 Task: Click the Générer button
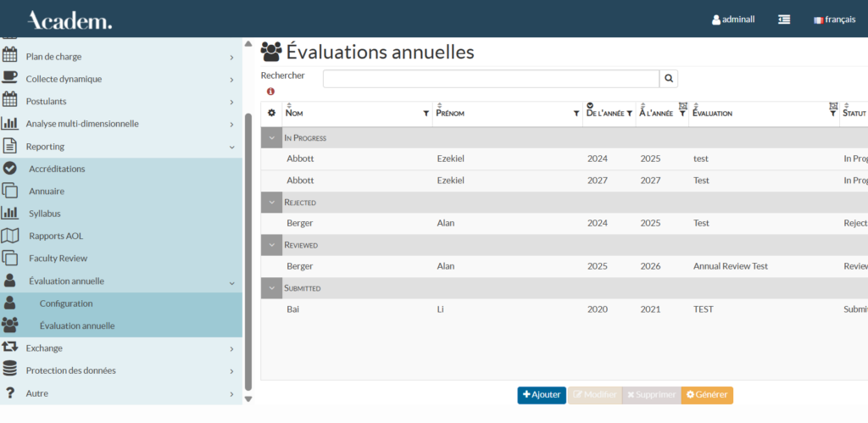(707, 395)
